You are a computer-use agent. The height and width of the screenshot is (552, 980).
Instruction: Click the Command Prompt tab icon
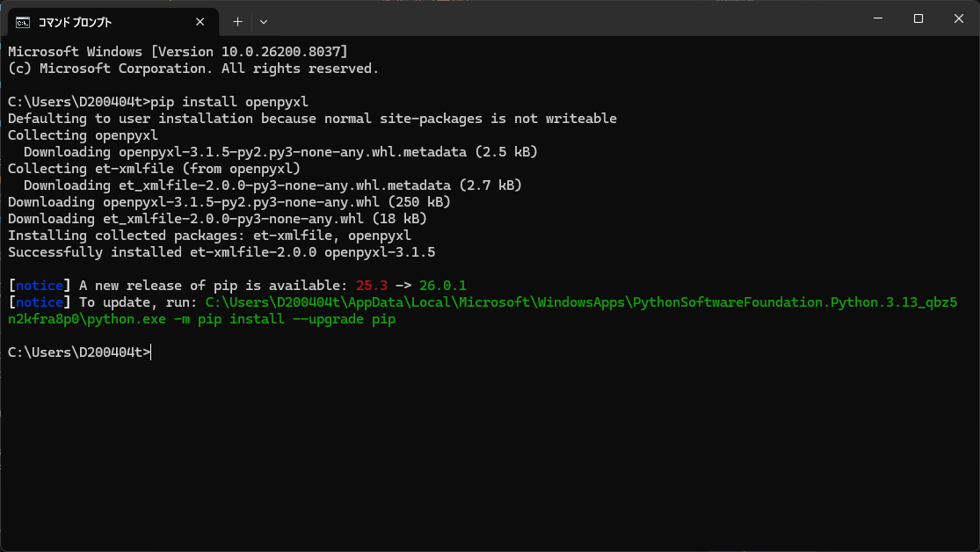point(24,21)
